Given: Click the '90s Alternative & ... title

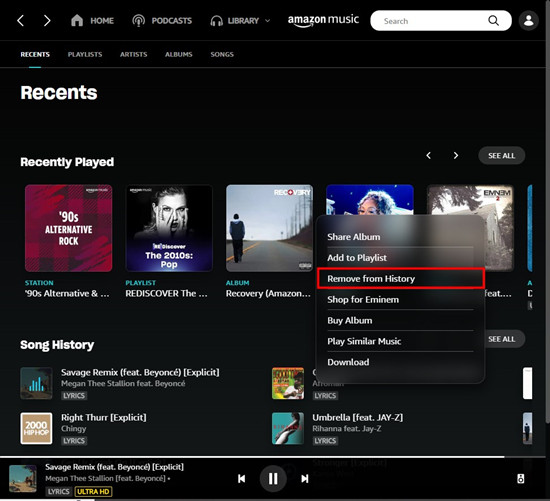Looking at the screenshot, I should tap(67, 293).
